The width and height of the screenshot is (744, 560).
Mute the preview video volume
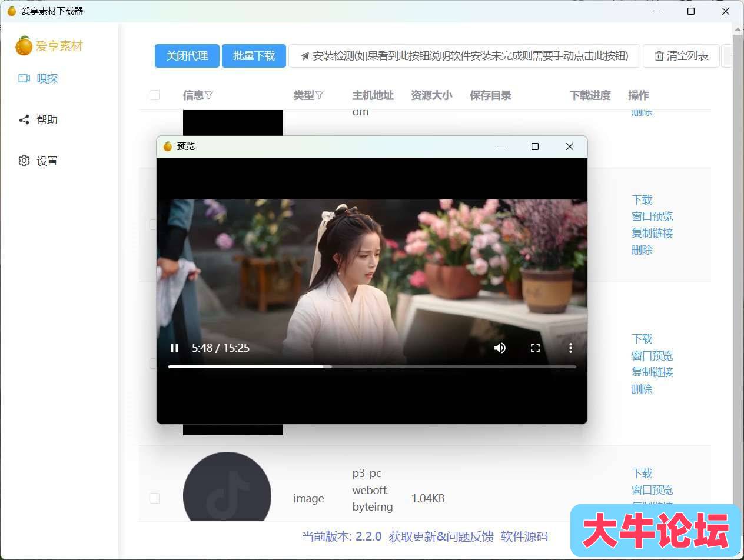[500, 348]
